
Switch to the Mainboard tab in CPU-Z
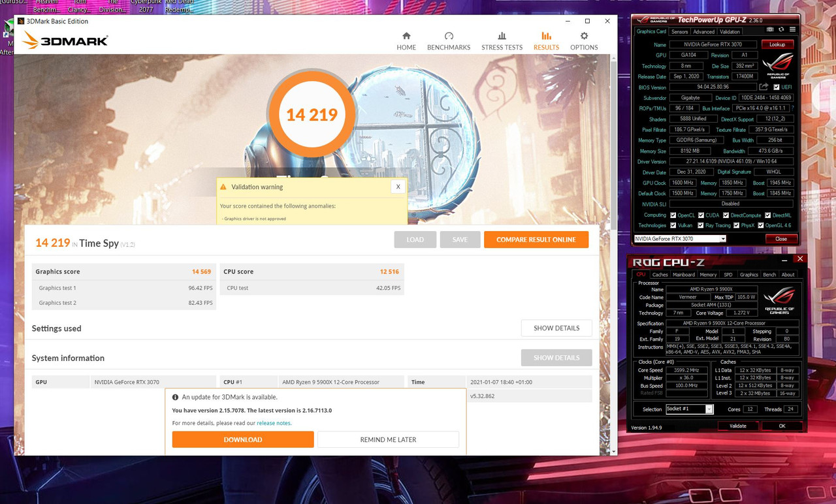(684, 275)
